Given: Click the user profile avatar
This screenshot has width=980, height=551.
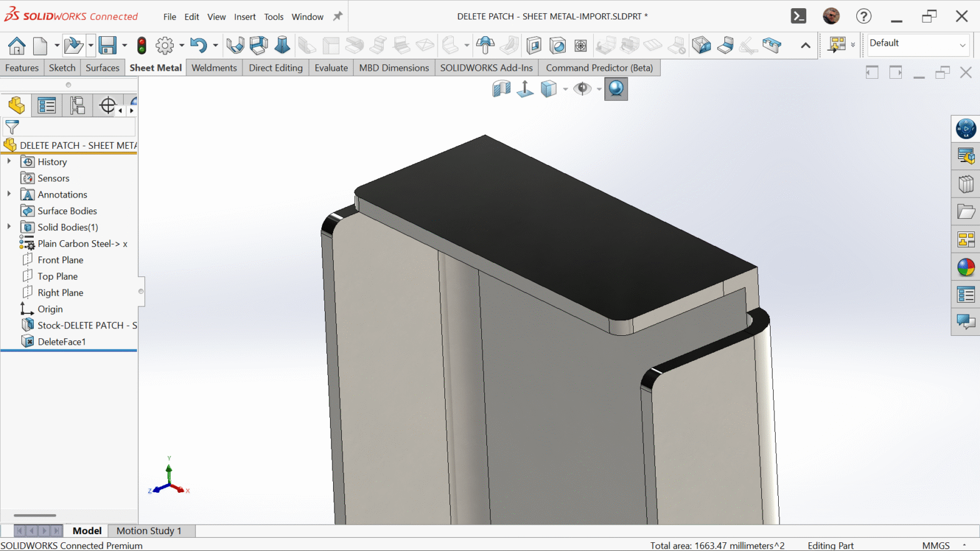Looking at the screenshot, I should [831, 16].
